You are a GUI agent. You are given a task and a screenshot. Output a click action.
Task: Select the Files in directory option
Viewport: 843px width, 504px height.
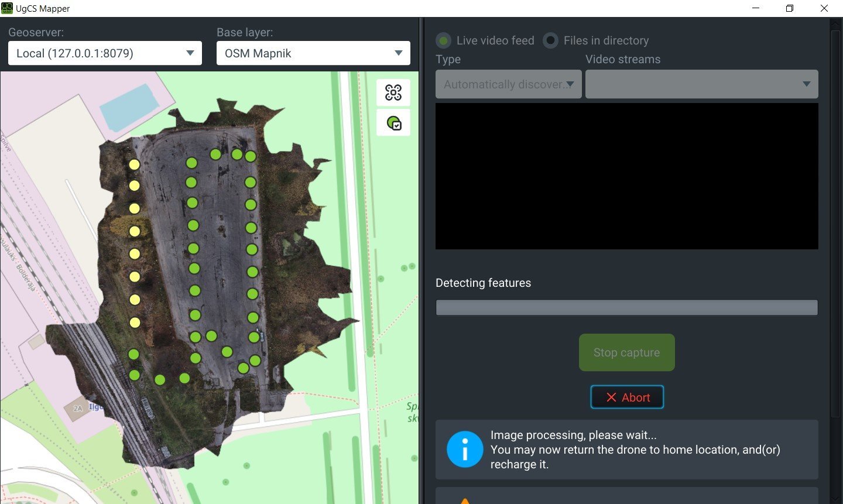pos(550,40)
